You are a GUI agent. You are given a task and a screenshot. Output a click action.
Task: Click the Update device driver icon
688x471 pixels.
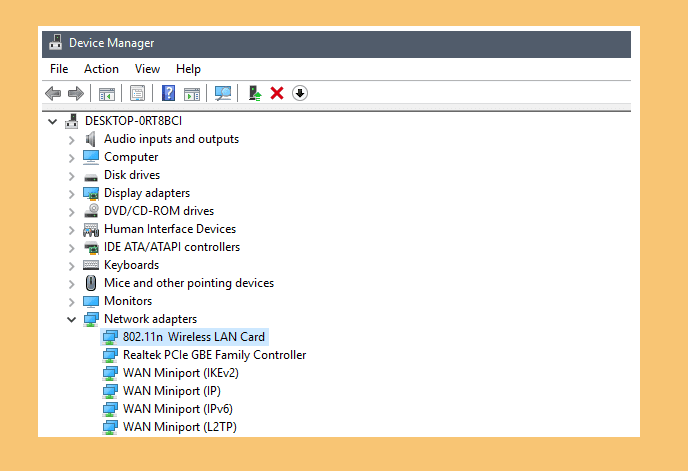click(255, 93)
